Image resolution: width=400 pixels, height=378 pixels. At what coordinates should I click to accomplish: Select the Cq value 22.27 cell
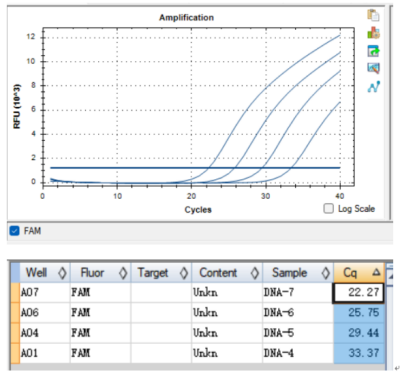click(358, 293)
